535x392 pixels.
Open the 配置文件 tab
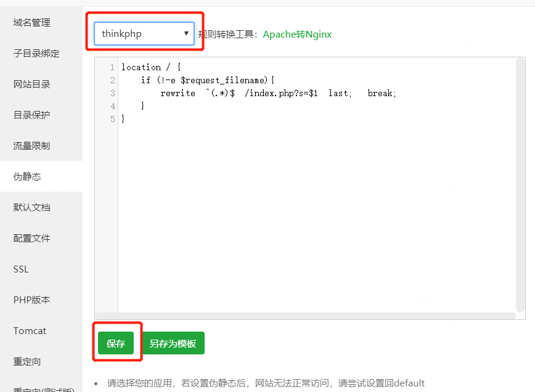[x=32, y=239]
